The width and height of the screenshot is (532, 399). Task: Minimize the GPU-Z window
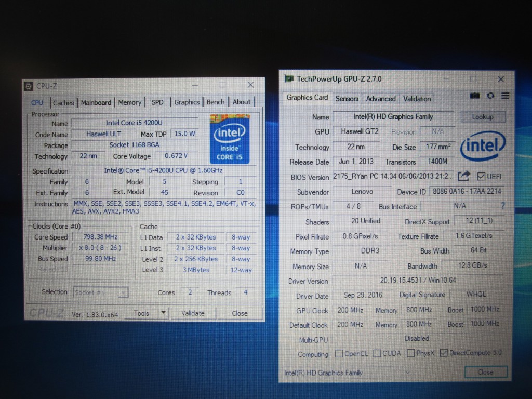(x=446, y=79)
